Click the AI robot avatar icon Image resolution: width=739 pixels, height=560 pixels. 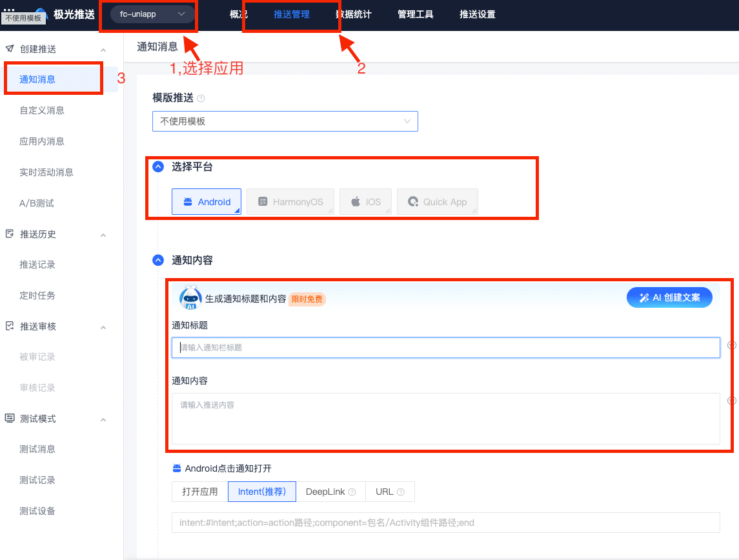190,298
